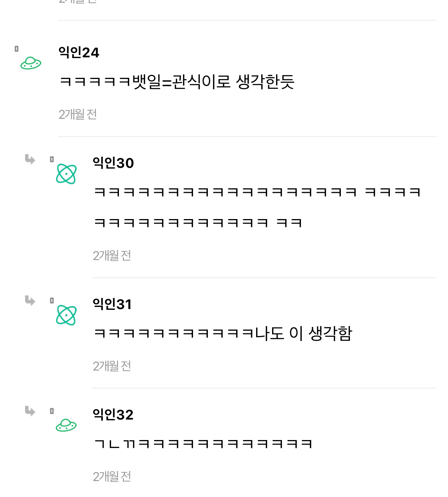Open the profile of username 익인24
This screenshot has width=448, height=497.
pos(79,52)
